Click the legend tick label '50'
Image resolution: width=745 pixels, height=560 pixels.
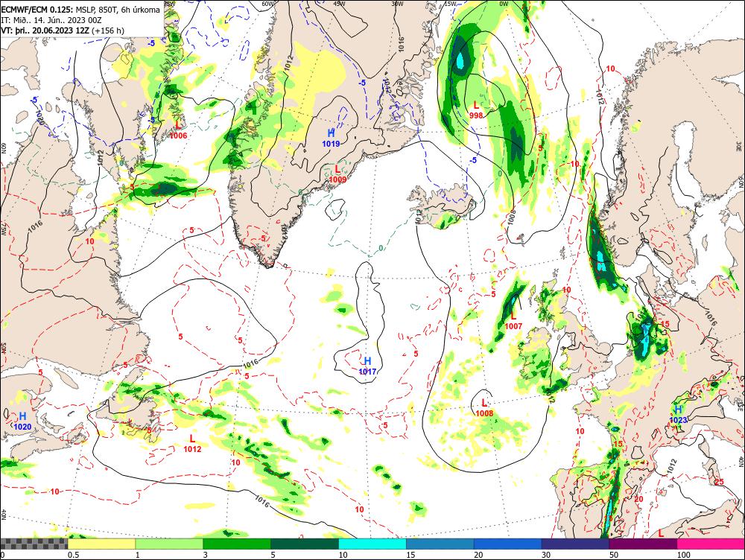614,555
